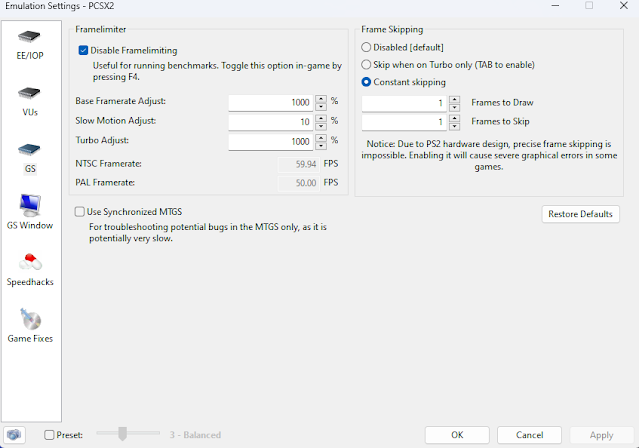This screenshot has width=639, height=448.
Task: Click the NTSC Framerate value field
Action: [298, 164]
